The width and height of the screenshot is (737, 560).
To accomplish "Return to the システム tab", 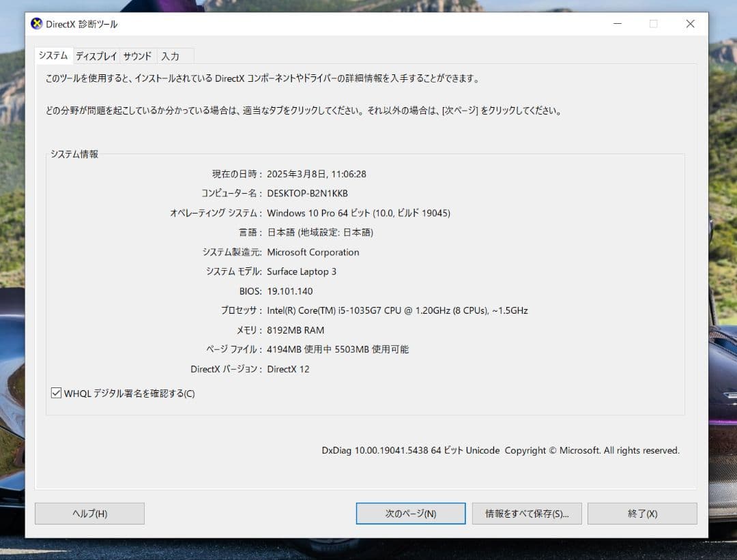I will pos(52,56).
